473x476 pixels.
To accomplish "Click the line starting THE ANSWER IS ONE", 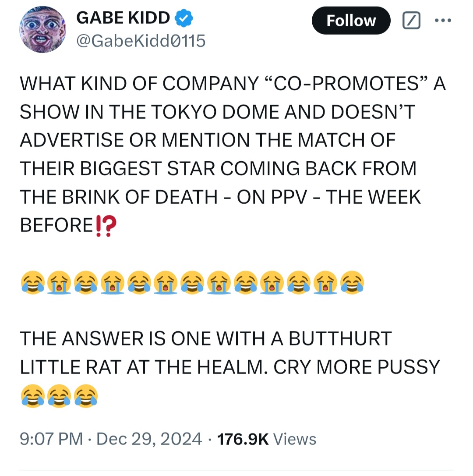I will point(206,338).
